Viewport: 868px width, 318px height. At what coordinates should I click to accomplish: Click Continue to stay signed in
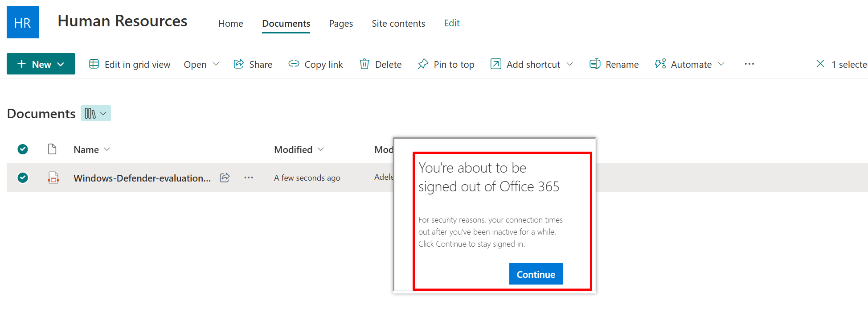(x=536, y=274)
